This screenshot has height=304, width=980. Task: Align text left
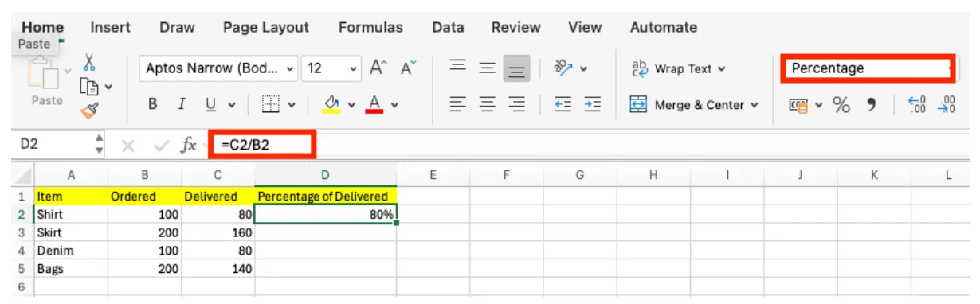[457, 104]
